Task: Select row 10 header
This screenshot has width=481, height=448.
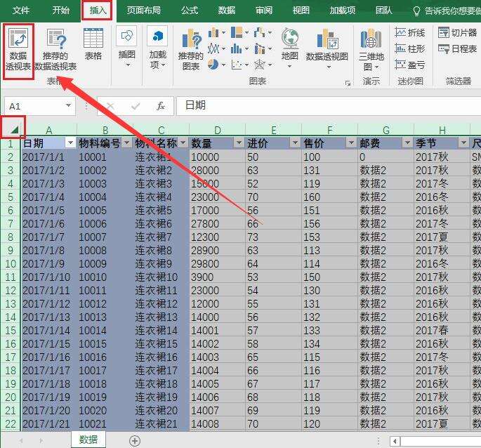Action: tap(11, 264)
